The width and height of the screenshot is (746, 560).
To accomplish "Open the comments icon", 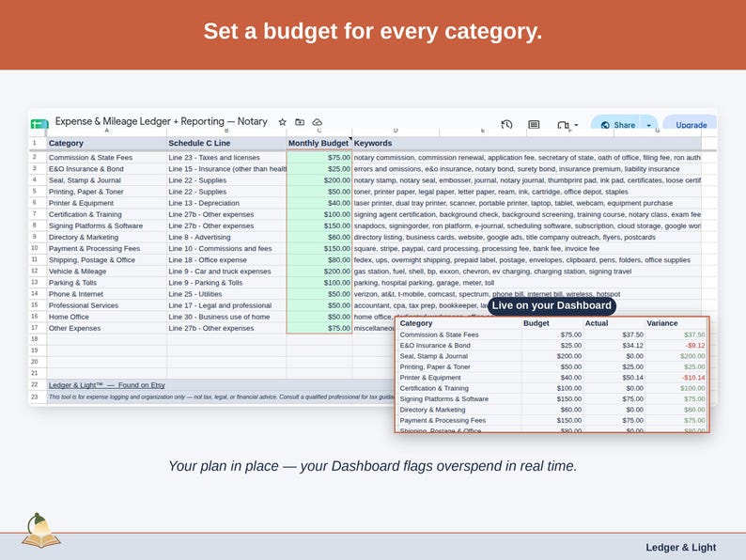I will pos(534,124).
